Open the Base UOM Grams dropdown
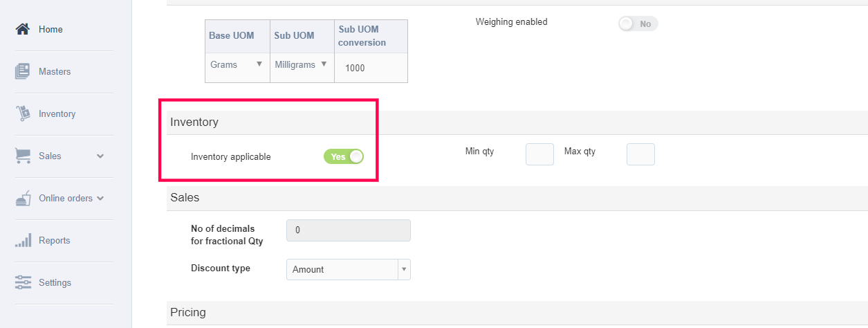Image resolution: width=868 pixels, height=328 pixels. [237, 64]
